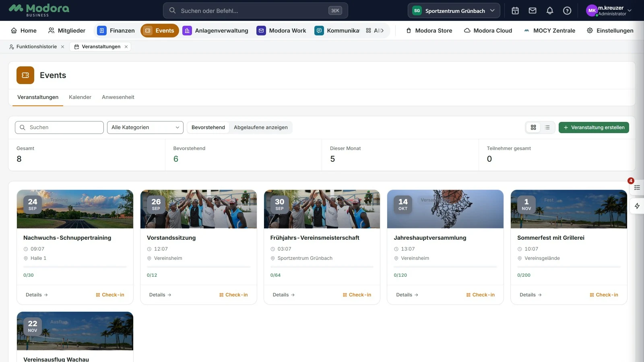Switch to grid view

[x=533, y=128]
